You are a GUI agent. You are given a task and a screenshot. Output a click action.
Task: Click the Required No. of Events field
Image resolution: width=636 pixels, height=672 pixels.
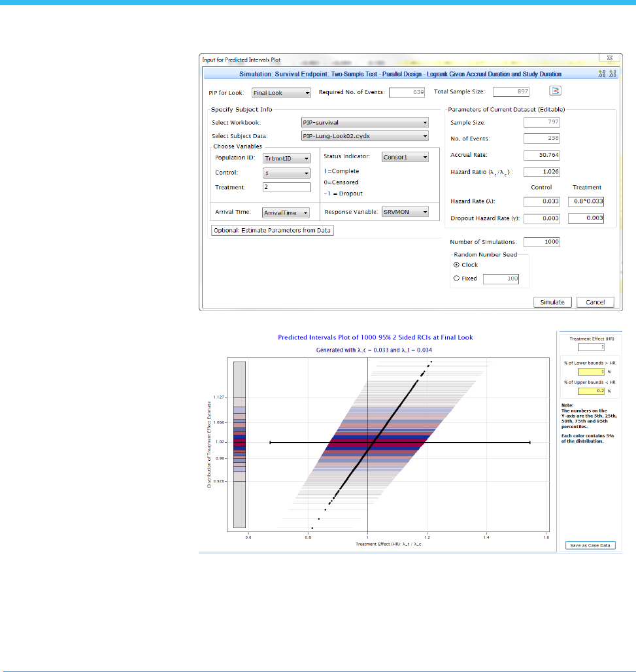[x=407, y=92]
